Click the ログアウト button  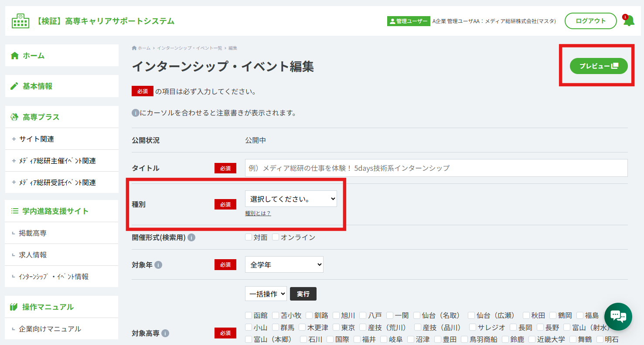tap(591, 21)
